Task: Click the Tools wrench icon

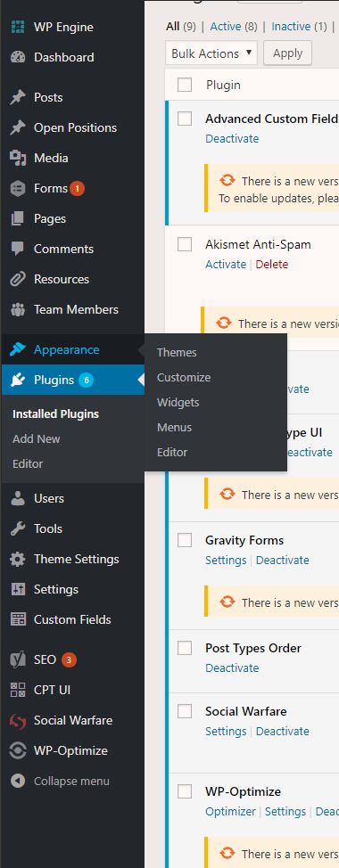Action: 18,528
